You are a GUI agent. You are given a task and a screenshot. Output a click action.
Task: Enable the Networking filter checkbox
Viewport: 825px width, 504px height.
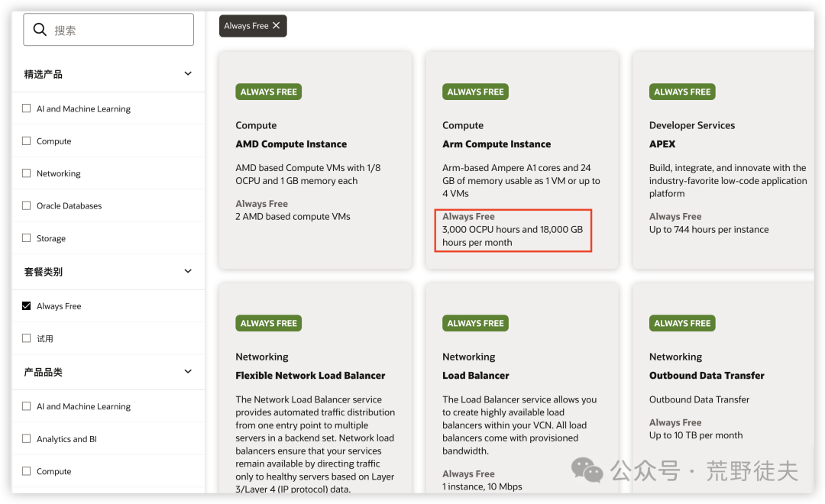click(27, 173)
